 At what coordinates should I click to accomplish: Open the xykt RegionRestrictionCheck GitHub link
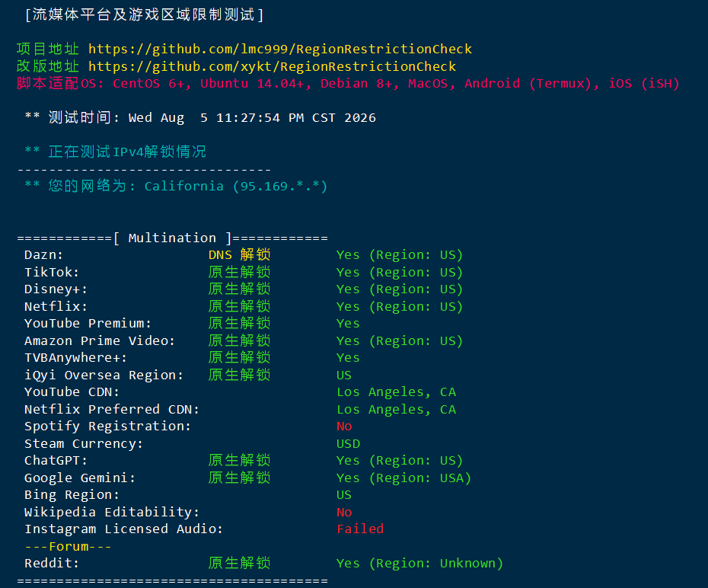[x=272, y=66]
